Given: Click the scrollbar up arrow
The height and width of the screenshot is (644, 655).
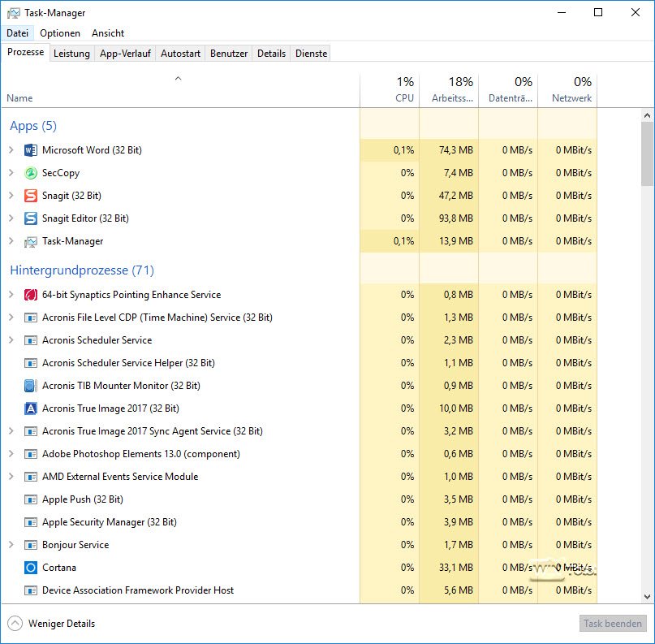Looking at the screenshot, I should (x=648, y=115).
